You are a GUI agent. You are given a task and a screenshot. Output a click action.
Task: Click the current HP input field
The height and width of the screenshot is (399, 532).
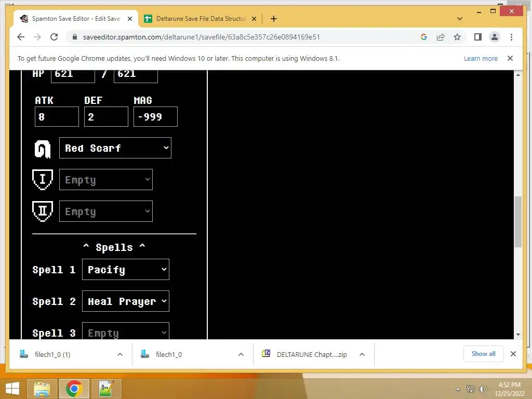pos(73,76)
